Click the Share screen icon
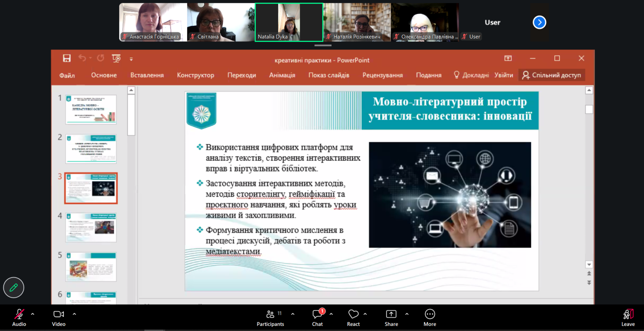 pyautogui.click(x=391, y=317)
